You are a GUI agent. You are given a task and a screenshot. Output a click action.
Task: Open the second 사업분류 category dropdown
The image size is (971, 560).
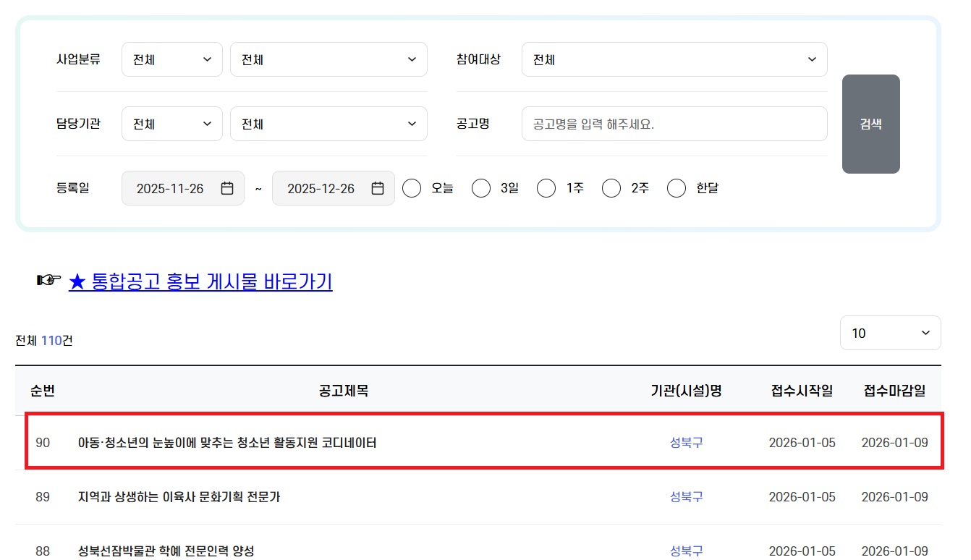tap(328, 59)
